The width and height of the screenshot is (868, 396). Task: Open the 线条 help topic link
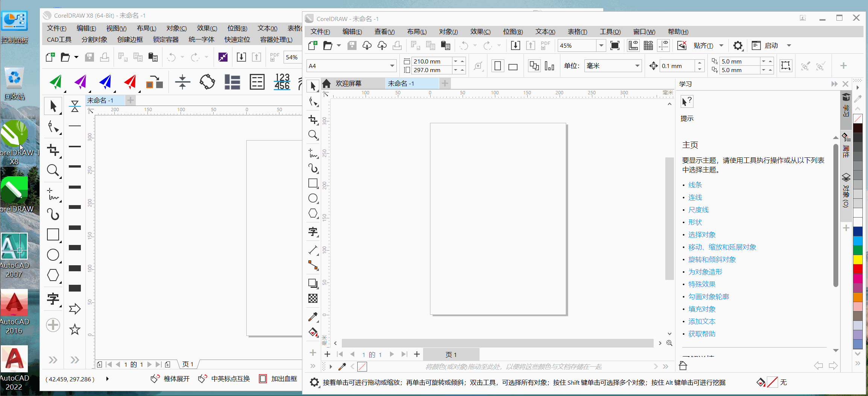pos(695,185)
